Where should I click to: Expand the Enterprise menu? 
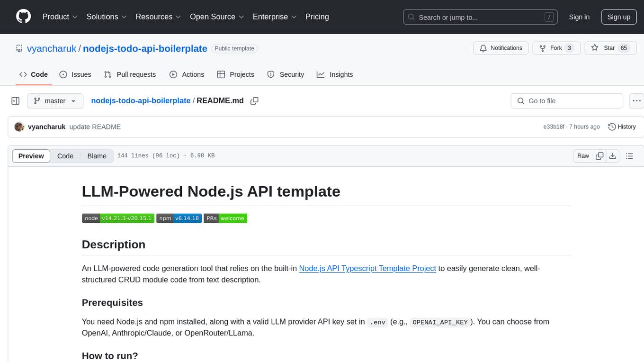(275, 17)
